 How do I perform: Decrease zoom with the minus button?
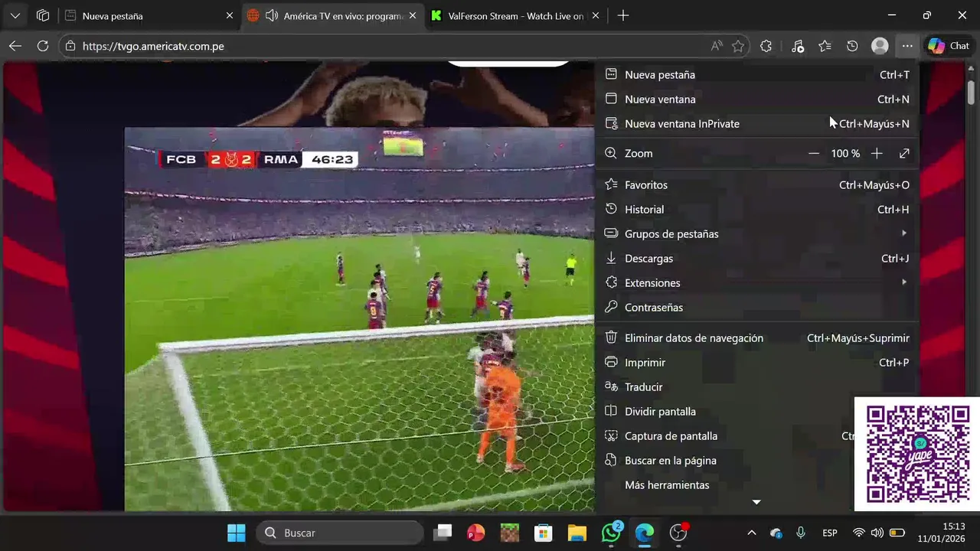click(814, 153)
